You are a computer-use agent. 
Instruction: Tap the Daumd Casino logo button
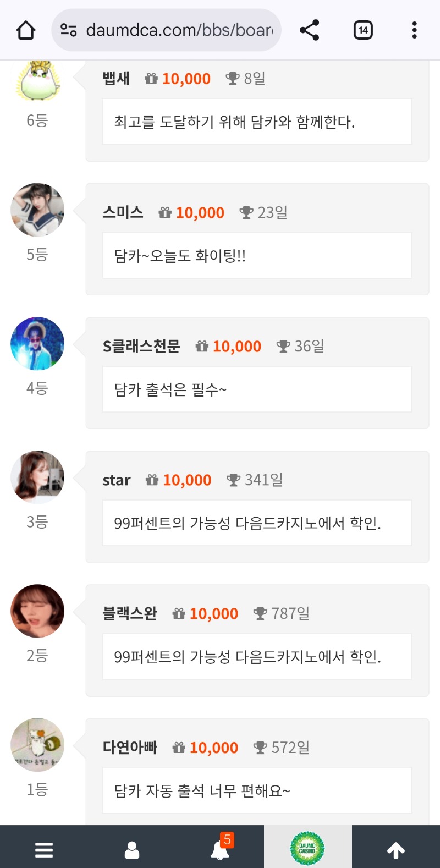coord(307,848)
